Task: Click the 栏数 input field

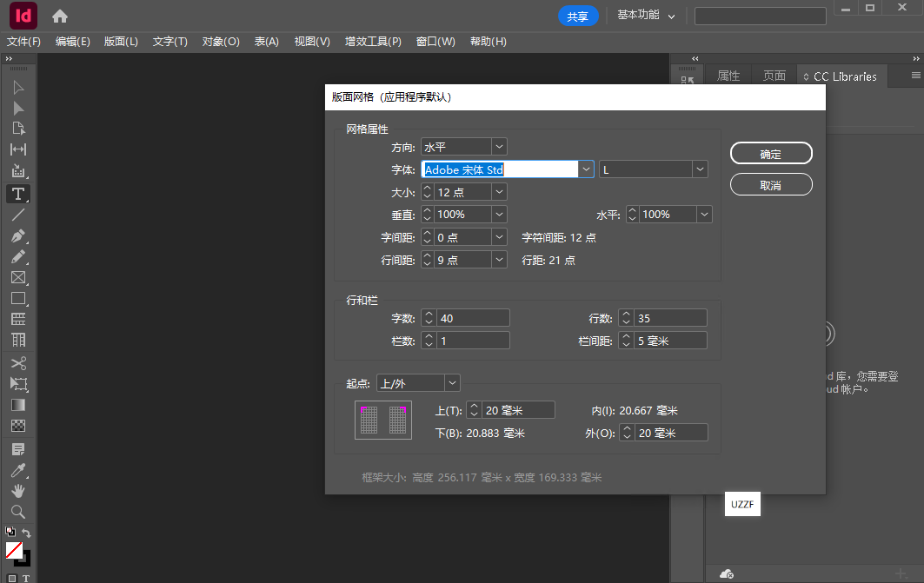Action: (x=473, y=341)
